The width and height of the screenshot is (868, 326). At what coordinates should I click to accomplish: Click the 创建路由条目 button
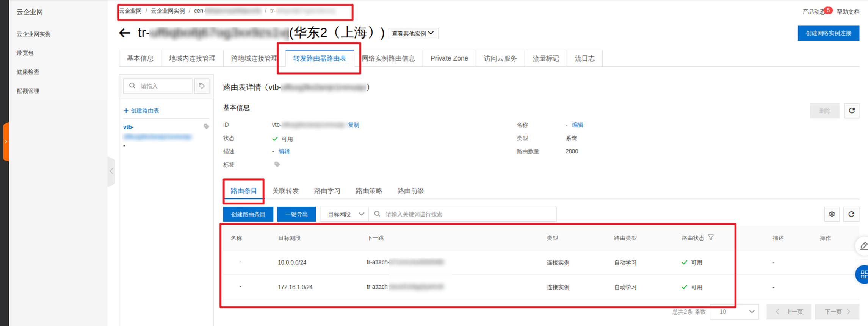(248, 214)
